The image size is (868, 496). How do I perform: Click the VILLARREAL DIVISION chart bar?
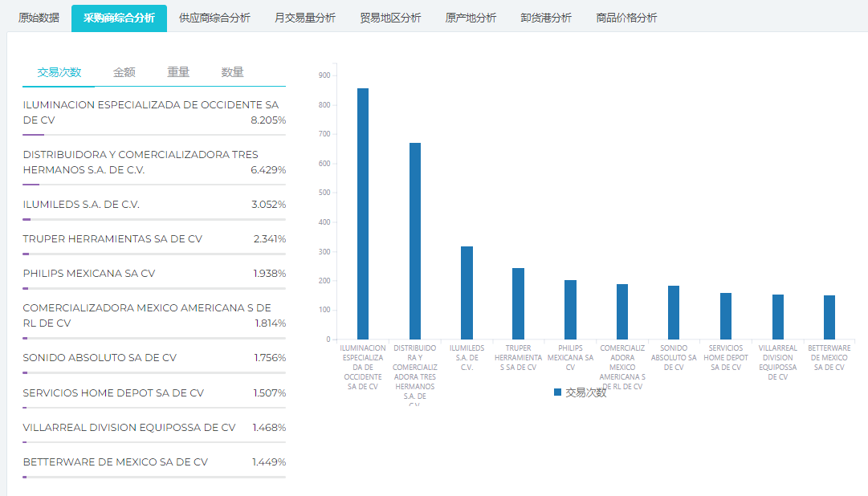778,317
